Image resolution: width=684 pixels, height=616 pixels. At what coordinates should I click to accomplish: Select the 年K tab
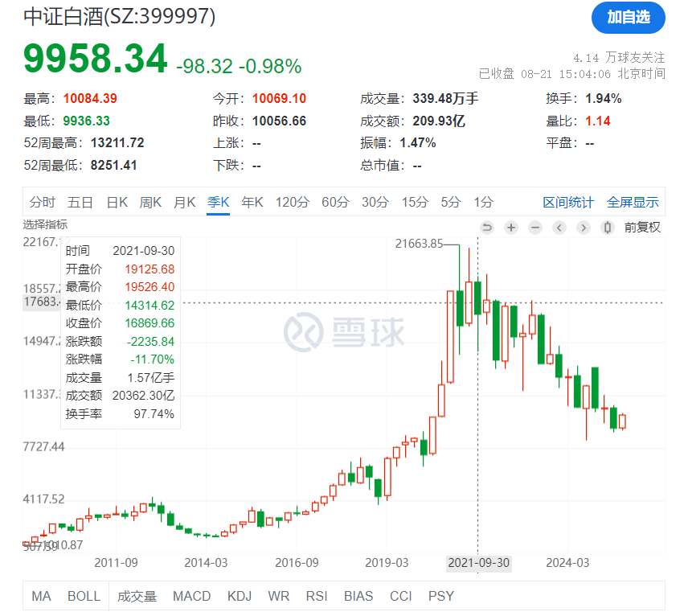coord(252,202)
